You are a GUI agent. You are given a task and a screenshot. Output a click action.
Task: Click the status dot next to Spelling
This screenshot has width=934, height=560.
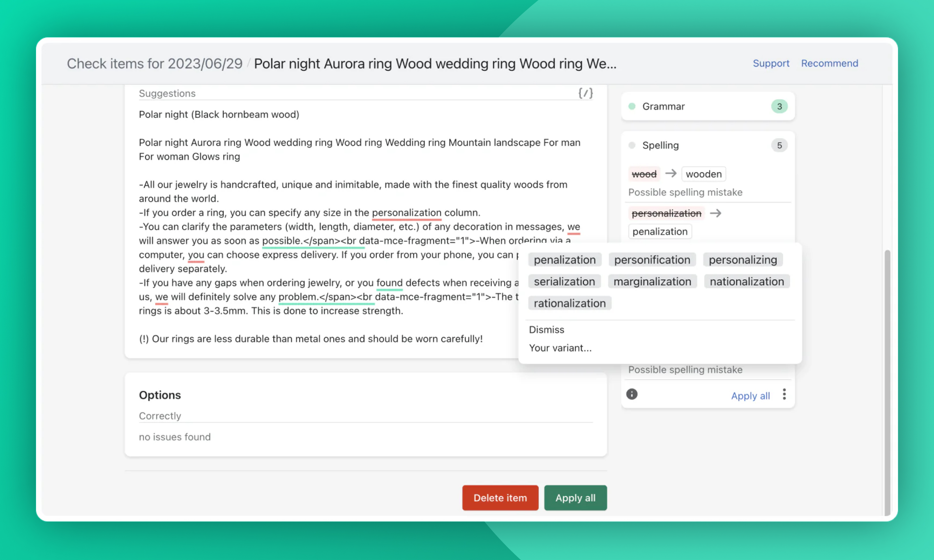click(x=632, y=145)
